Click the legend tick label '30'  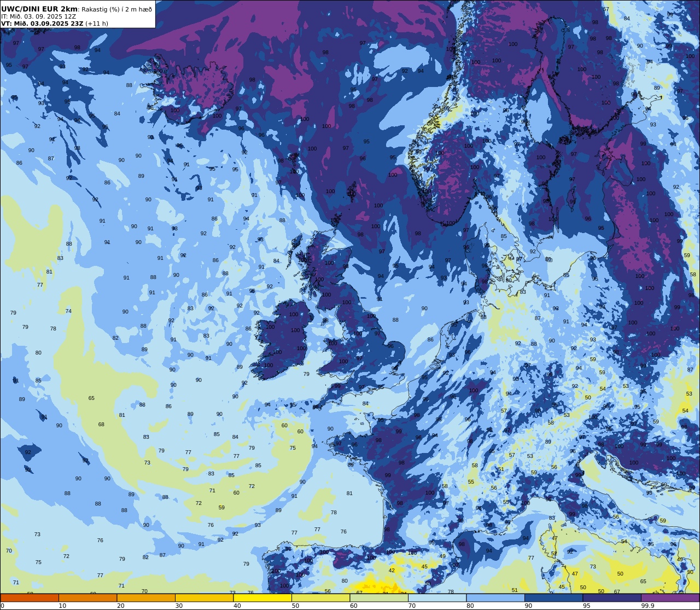coord(179,606)
